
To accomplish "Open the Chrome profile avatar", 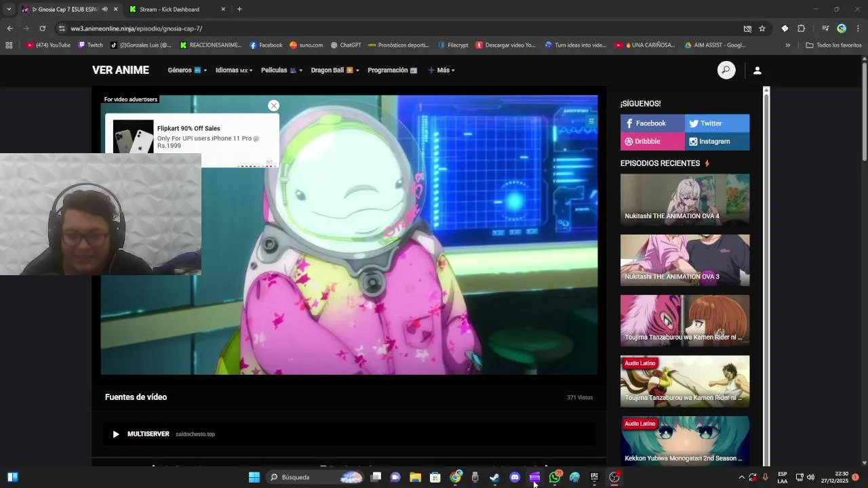I will pyautogui.click(x=842, y=28).
